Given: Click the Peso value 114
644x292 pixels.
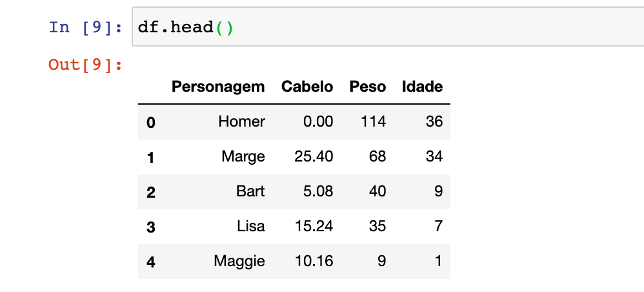Looking at the screenshot, I should [373, 121].
